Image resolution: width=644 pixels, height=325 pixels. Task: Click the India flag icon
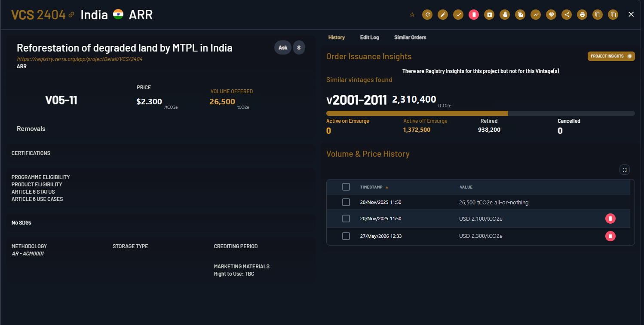pyautogui.click(x=118, y=15)
